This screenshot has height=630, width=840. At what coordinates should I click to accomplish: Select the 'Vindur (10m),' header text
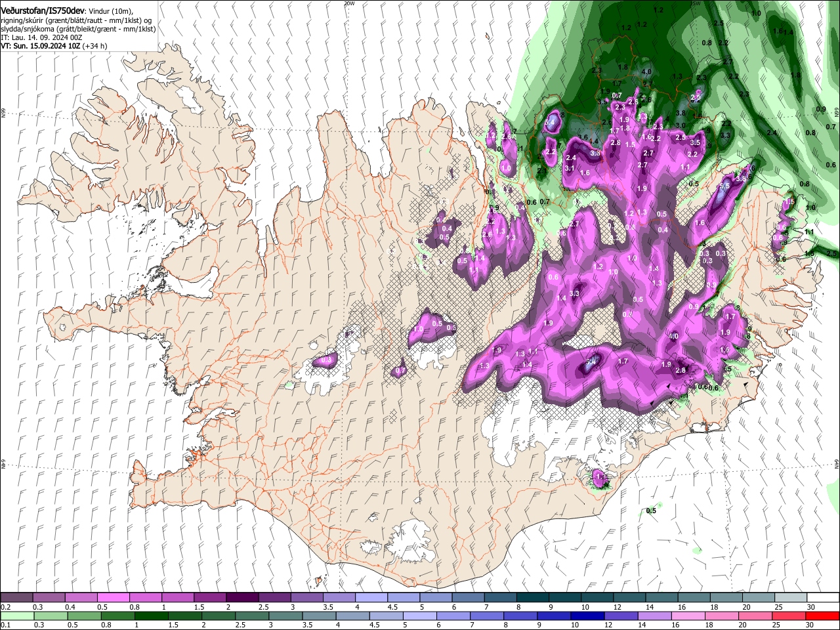tap(110, 10)
